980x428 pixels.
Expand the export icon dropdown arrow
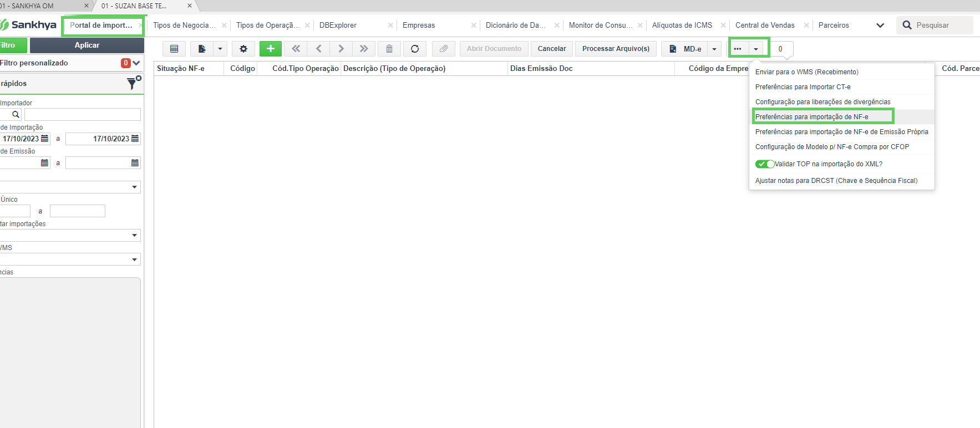point(220,49)
